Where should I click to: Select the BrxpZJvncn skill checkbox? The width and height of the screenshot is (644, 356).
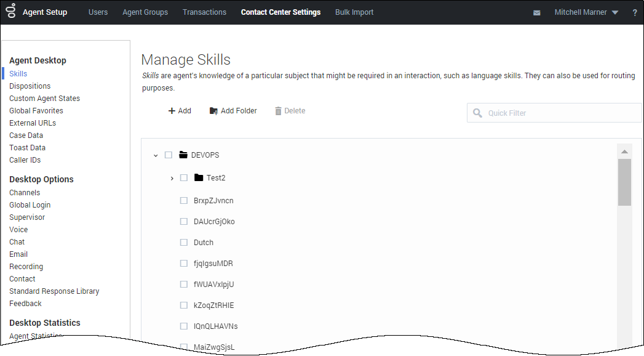(183, 201)
